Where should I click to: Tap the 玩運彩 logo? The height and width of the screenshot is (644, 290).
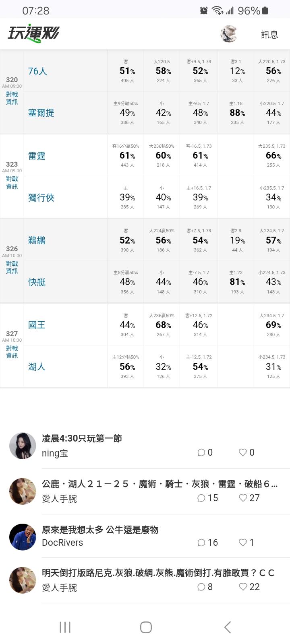click(33, 34)
